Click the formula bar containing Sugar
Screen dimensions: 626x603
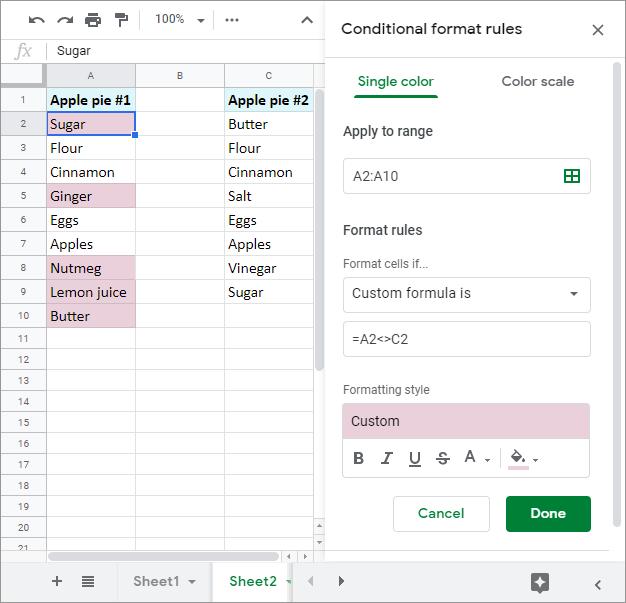tap(186, 51)
